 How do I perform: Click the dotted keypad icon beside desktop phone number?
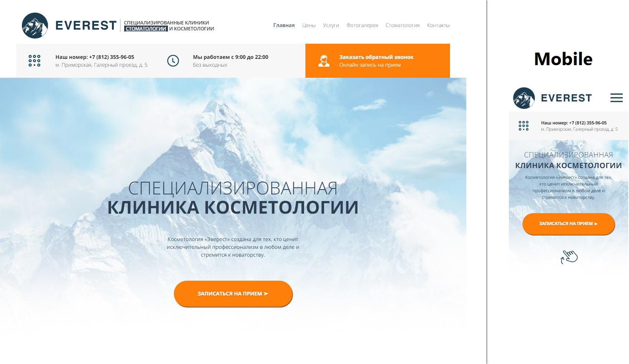(x=34, y=61)
